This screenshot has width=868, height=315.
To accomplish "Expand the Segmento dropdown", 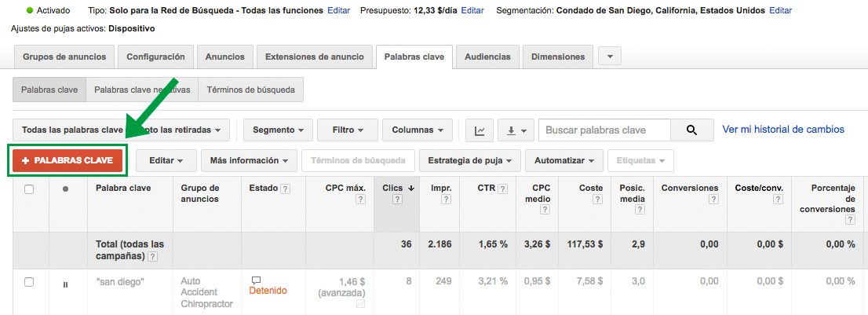I will [x=278, y=130].
